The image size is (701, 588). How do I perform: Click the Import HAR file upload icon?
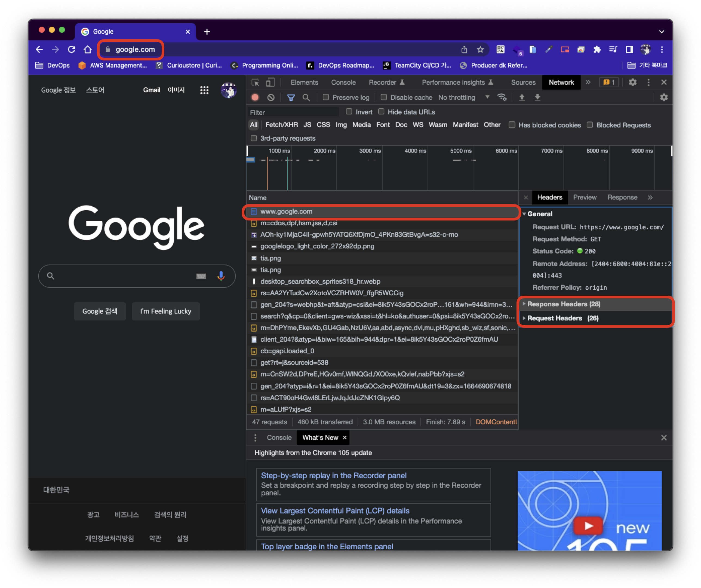tap(522, 97)
